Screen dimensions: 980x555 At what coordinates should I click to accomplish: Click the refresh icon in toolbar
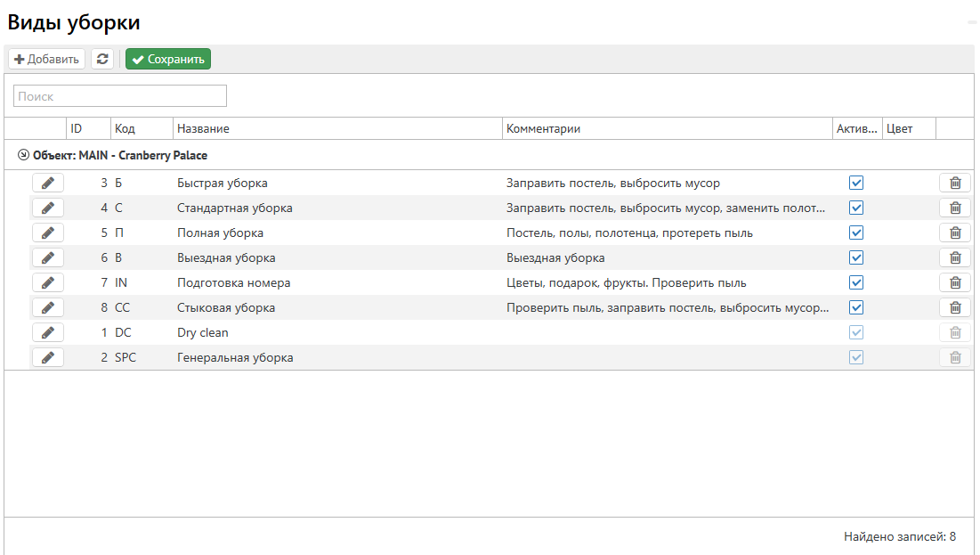click(102, 60)
